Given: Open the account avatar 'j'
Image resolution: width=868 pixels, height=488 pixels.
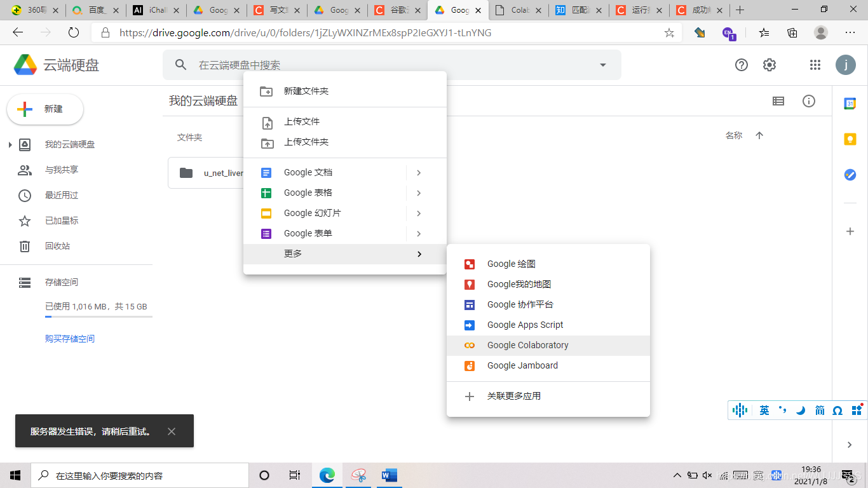Looking at the screenshot, I should click(x=846, y=65).
